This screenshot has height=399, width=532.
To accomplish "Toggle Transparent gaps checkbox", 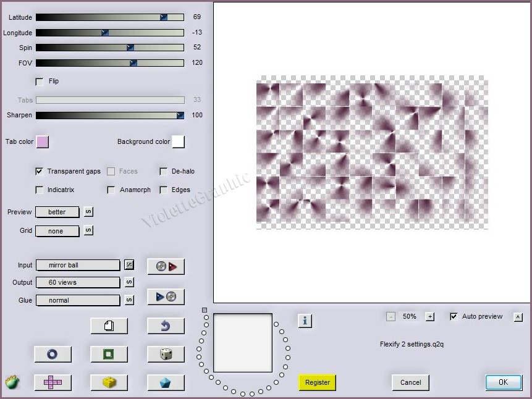I will pyautogui.click(x=40, y=172).
